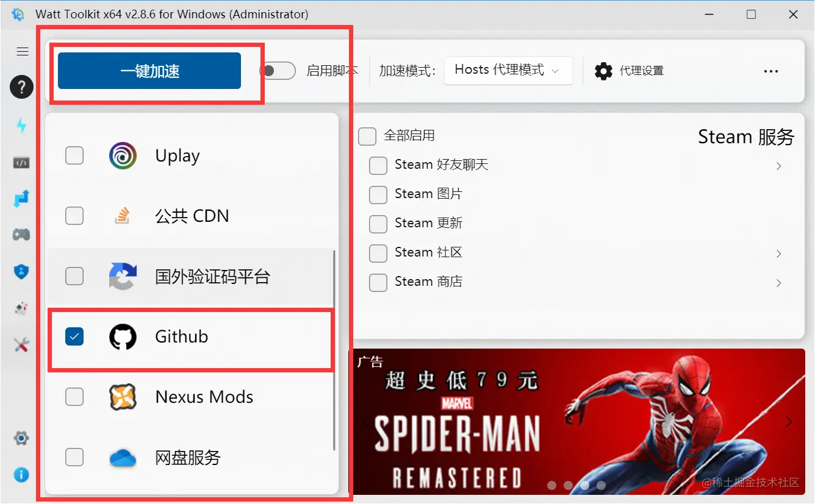This screenshot has height=504, width=815.
Task: Expand the Steam 商店 chevron
Action: tap(779, 283)
